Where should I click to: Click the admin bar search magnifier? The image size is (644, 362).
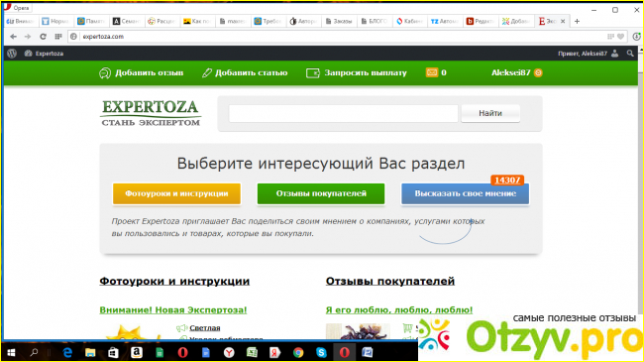point(630,54)
